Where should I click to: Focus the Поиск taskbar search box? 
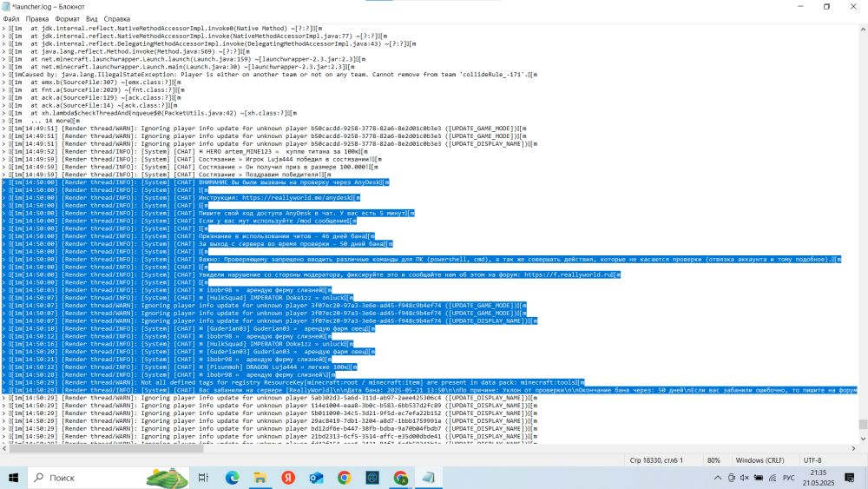108,478
